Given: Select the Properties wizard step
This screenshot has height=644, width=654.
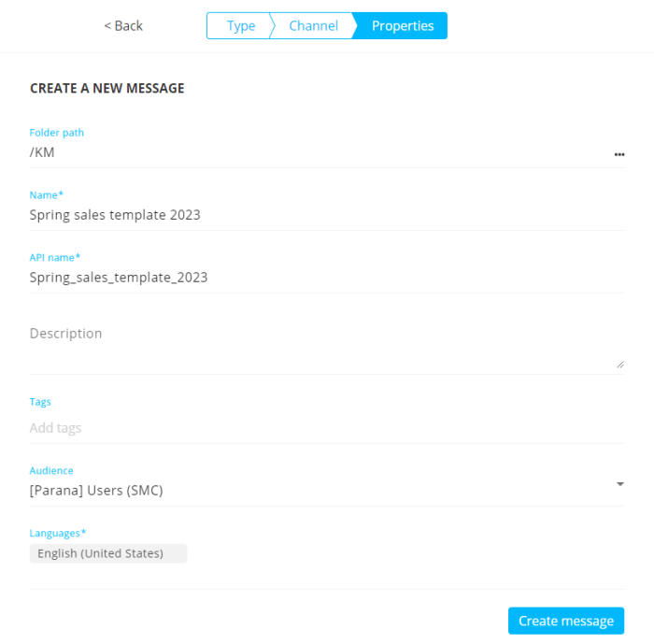Looking at the screenshot, I should [x=402, y=26].
